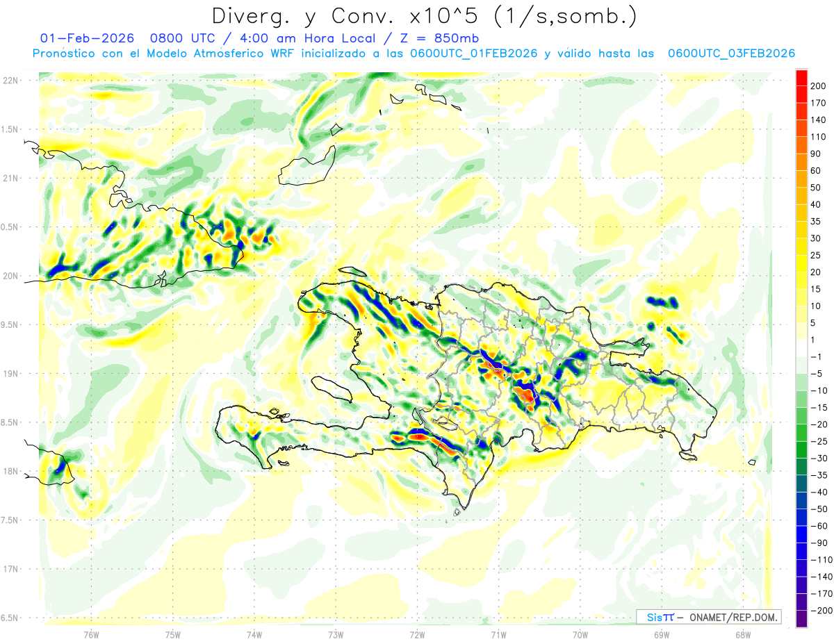Screen dimensions: 834x644
Task: Click the legend value -15
Action: (x=819, y=407)
